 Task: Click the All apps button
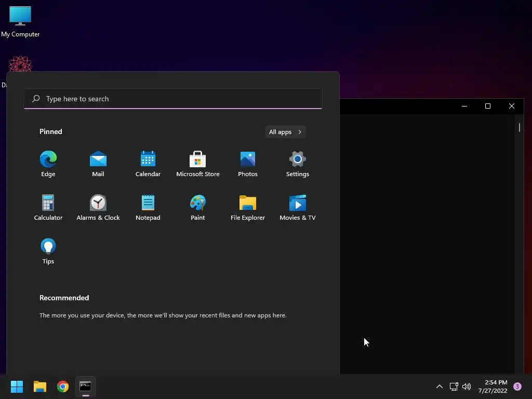[285, 132]
